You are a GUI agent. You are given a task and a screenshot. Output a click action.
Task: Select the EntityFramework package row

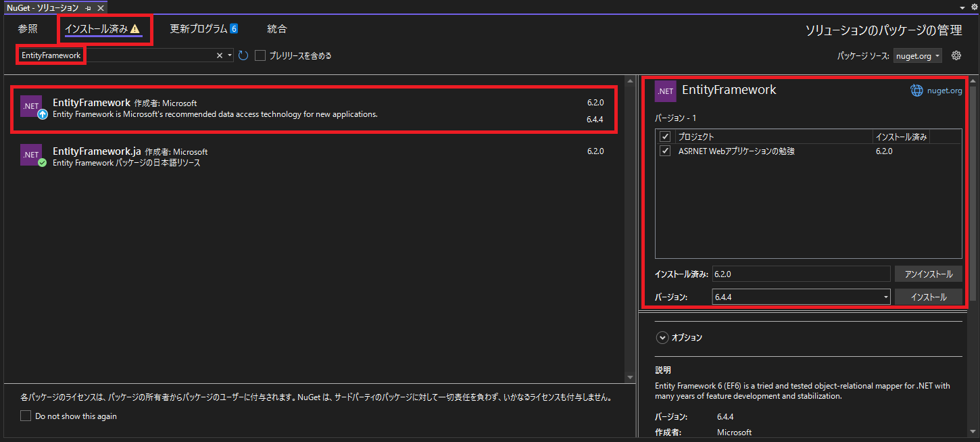click(x=314, y=109)
